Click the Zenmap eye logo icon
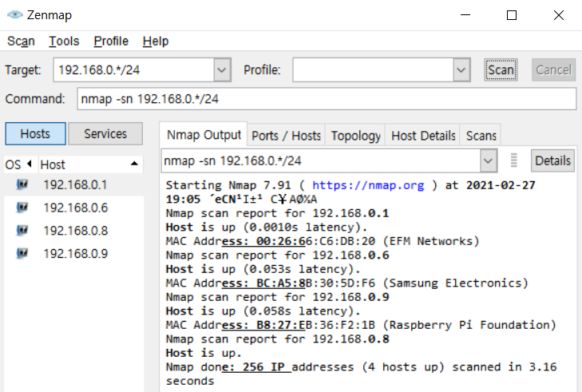The image size is (582, 392). (15, 15)
